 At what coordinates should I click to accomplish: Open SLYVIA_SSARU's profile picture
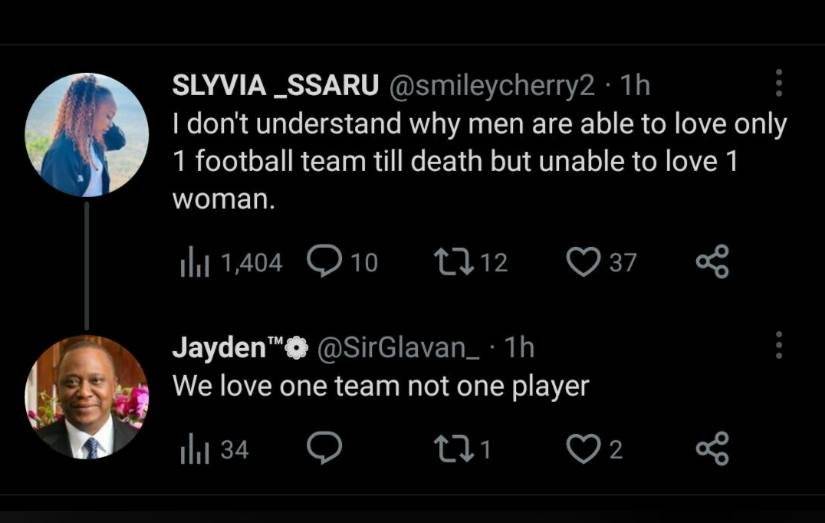pyautogui.click(x=87, y=135)
